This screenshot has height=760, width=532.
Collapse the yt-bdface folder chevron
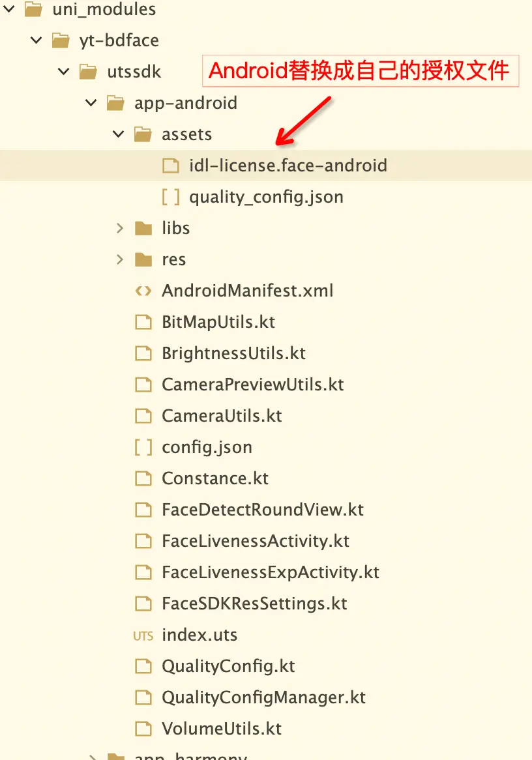(37, 40)
